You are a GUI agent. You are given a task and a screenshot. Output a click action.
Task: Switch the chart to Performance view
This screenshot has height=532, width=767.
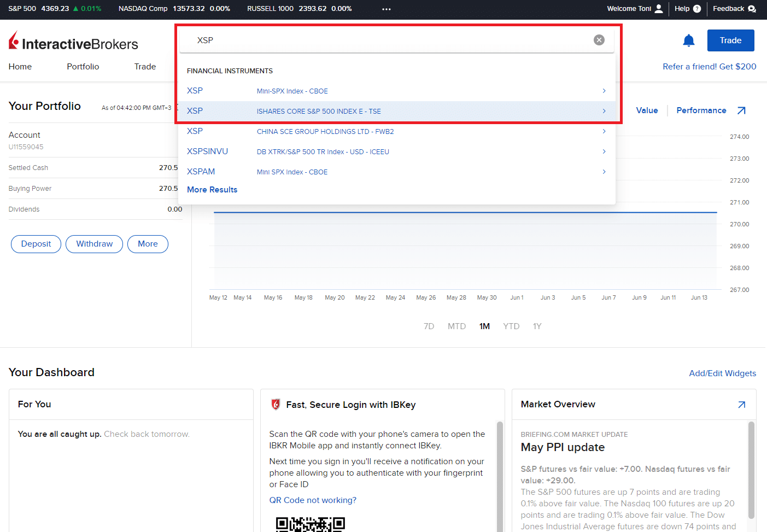tap(701, 110)
